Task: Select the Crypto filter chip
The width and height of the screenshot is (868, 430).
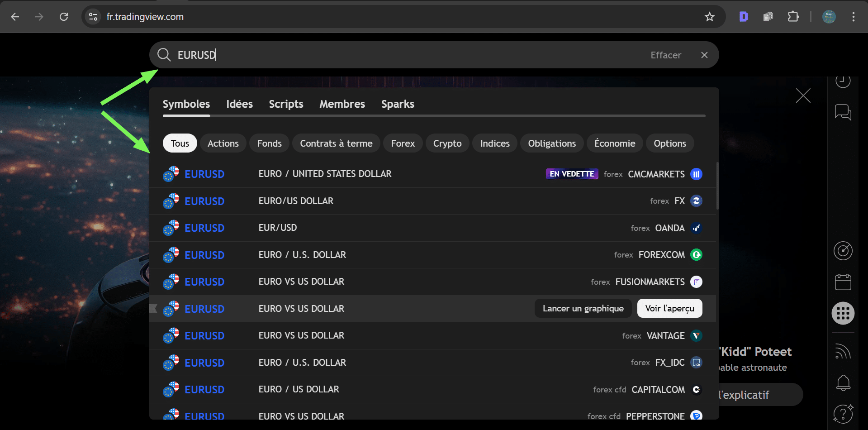Action: [x=447, y=143]
